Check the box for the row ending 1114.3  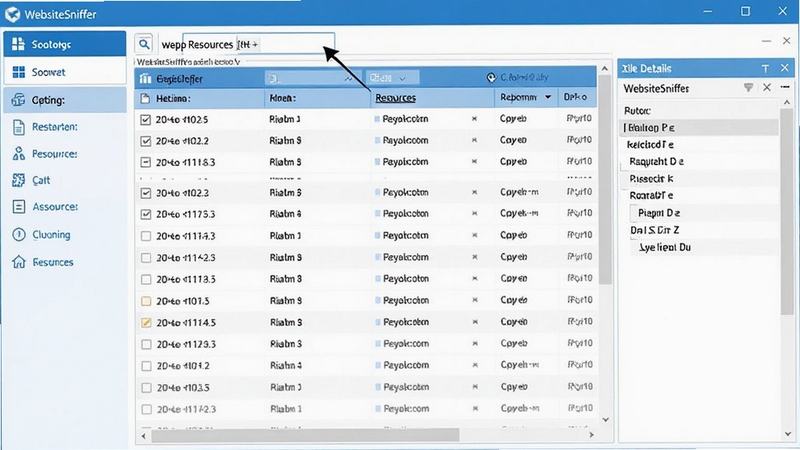tap(146, 236)
